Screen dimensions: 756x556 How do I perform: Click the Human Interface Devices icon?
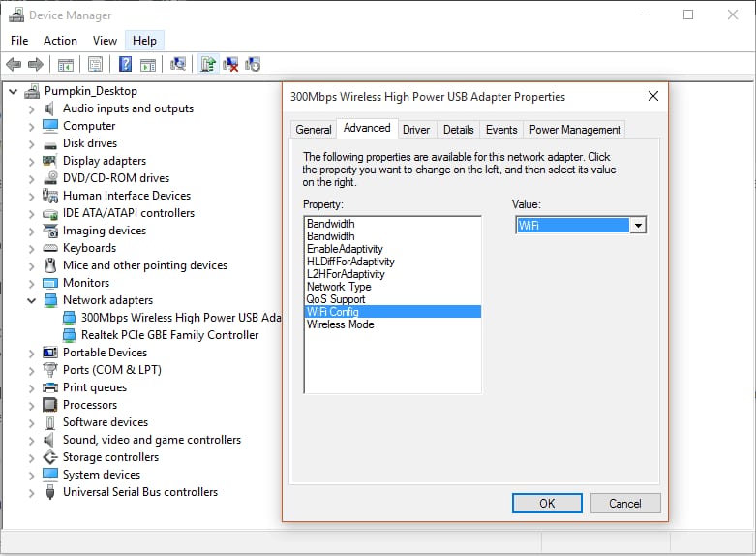(49, 196)
